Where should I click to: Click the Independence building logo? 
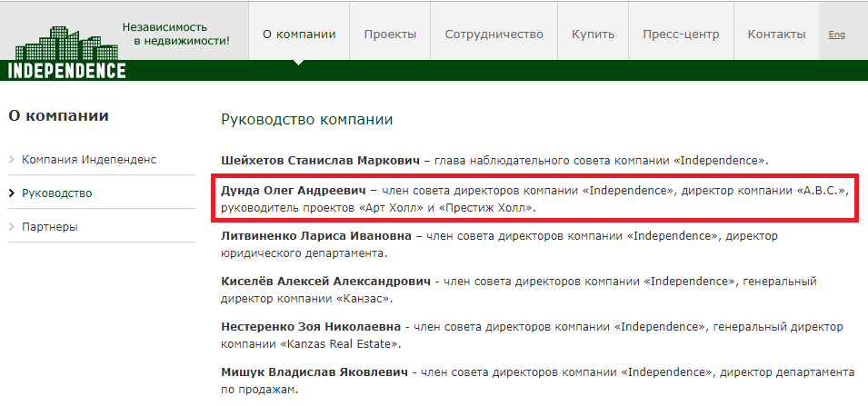[67, 52]
